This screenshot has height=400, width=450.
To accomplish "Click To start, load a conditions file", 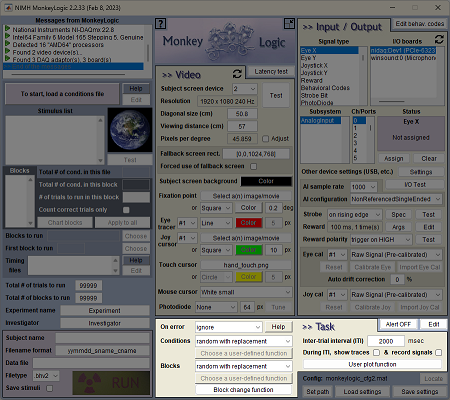I will [62, 94].
